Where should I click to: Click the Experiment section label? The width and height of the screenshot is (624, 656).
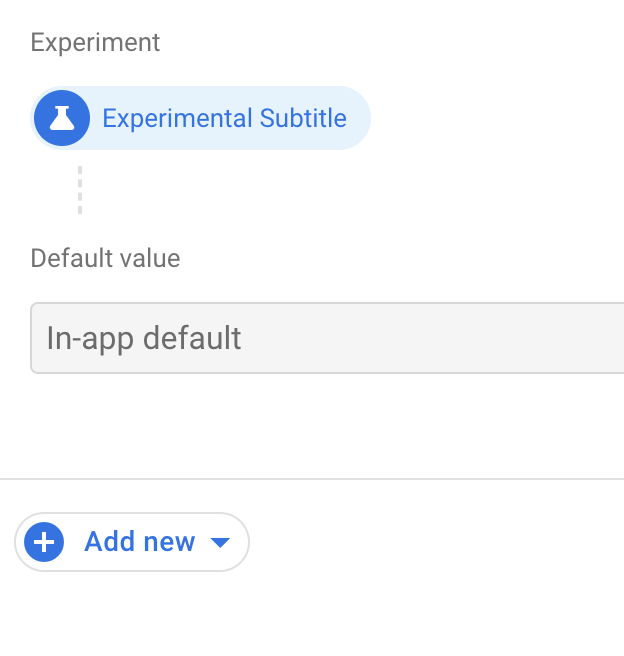coord(95,43)
